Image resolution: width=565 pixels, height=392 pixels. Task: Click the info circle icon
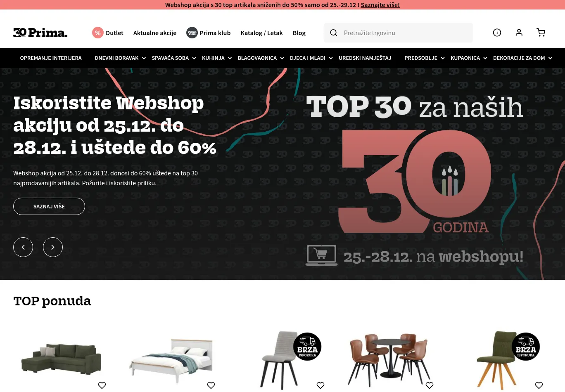(x=497, y=33)
